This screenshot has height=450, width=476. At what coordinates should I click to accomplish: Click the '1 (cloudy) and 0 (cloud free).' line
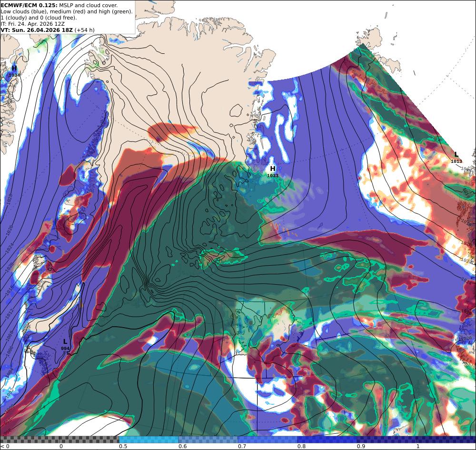[39, 18]
